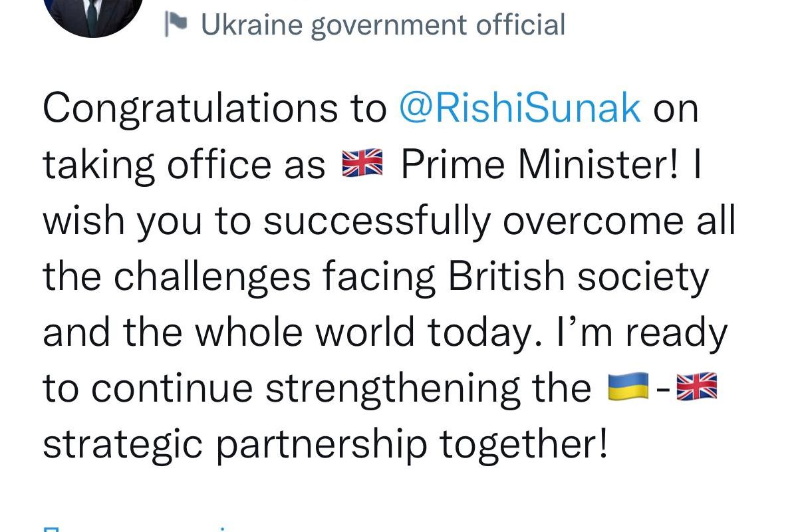
Task: Click the word "challenges" in the tweet
Action: [x=211, y=276]
